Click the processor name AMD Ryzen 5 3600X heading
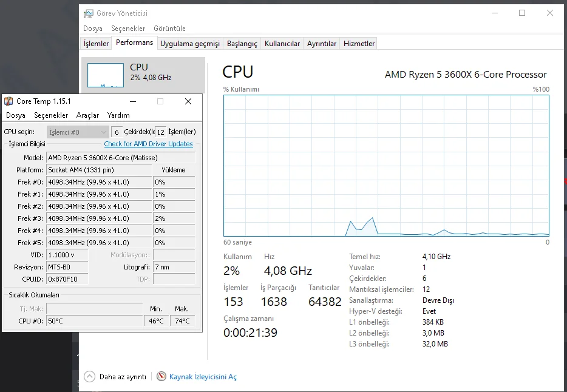The image size is (567, 392). tap(466, 75)
